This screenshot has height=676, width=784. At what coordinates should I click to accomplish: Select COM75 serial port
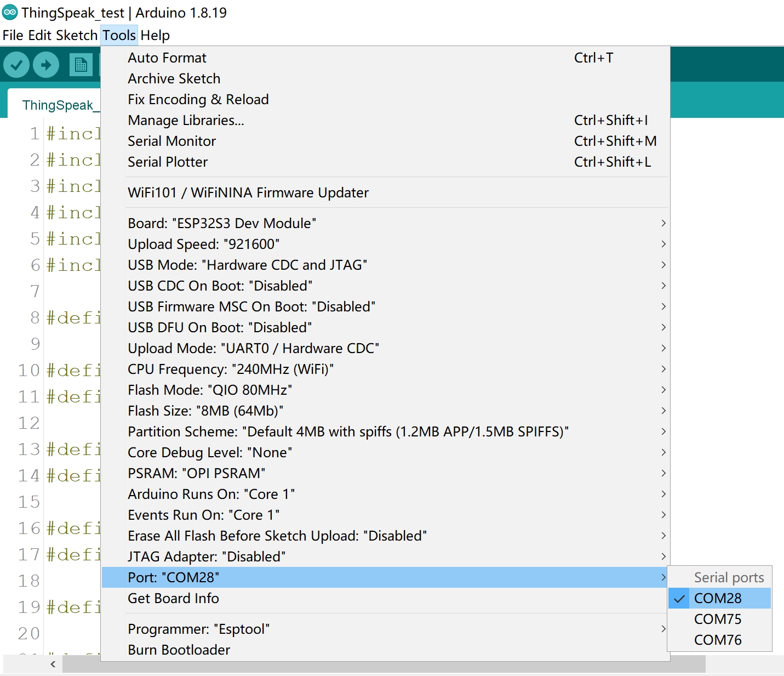pos(719,619)
